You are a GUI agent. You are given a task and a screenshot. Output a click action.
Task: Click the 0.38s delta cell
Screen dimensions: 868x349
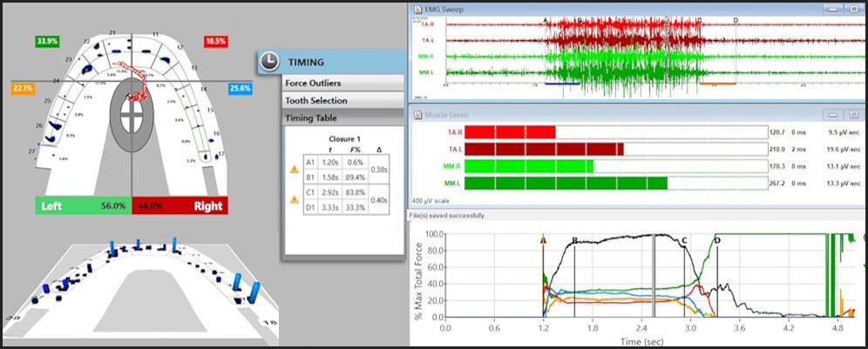click(x=377, y=169)
